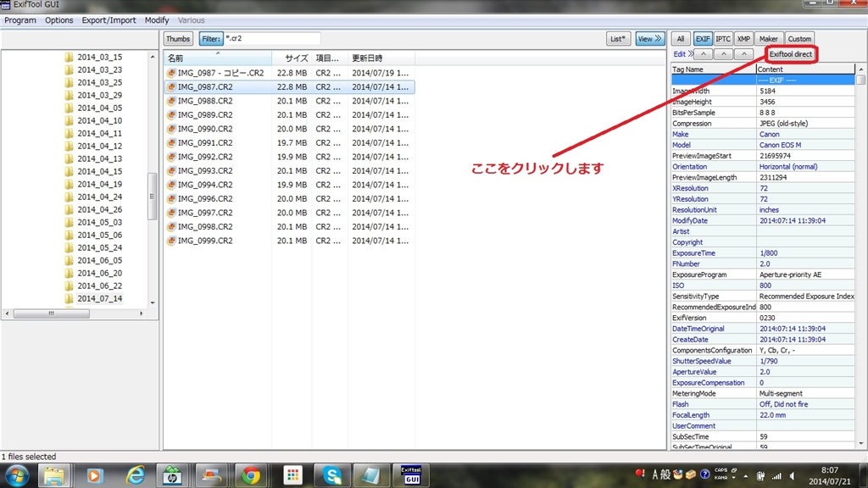The width and height of the screenshot is (868, 488).
Task: Select folder 2014_05_24
Action: tap(100, 248)
